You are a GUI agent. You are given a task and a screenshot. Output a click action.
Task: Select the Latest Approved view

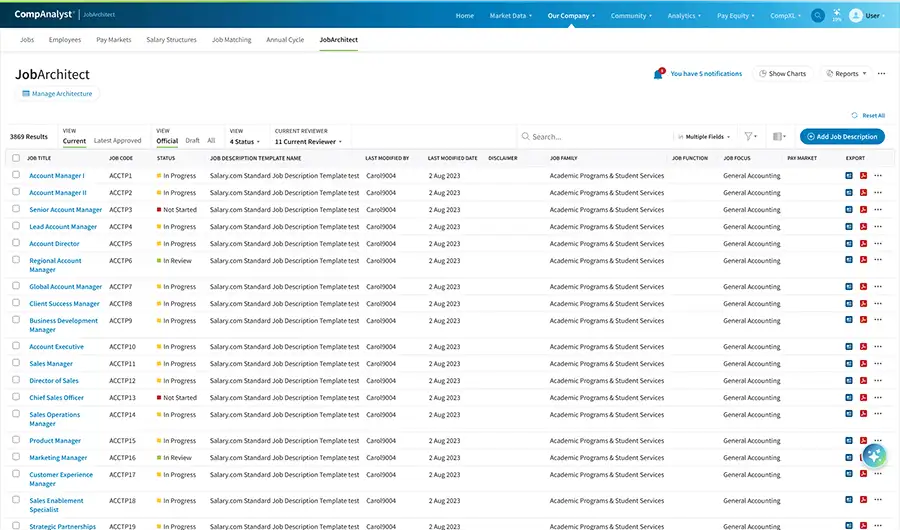pos(118,141)
